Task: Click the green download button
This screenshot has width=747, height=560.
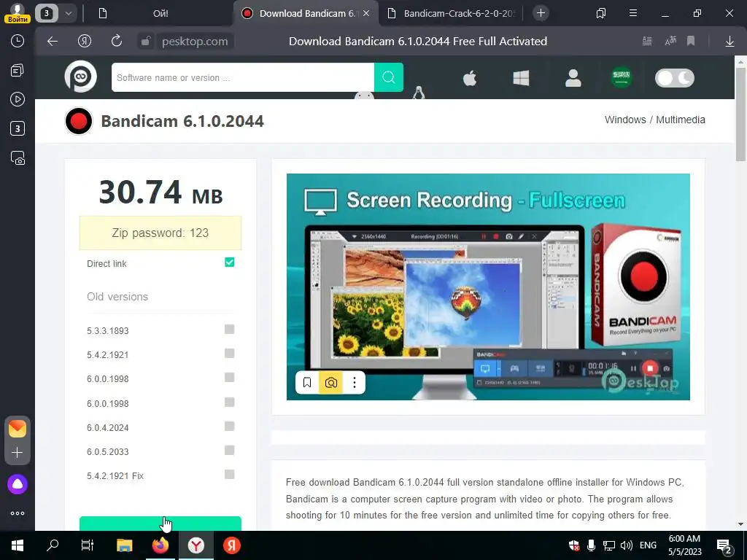Action: 160,524
